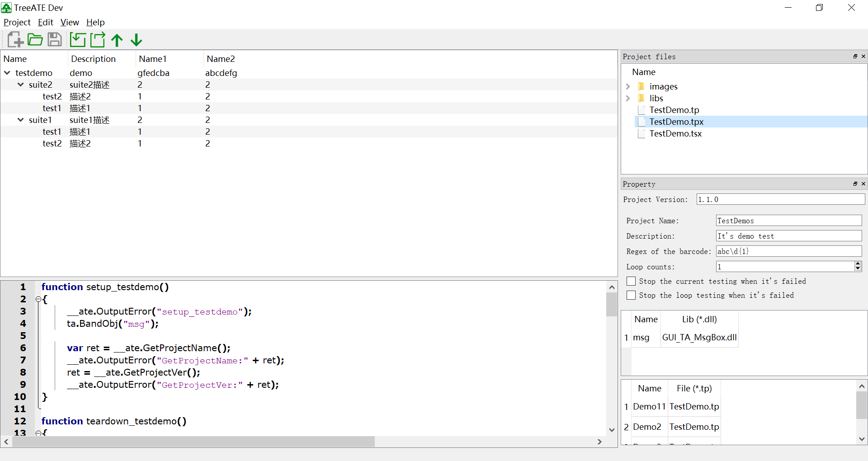Select test1 under suite1
The width and height of the screenshot is (868, 461).
52,132
